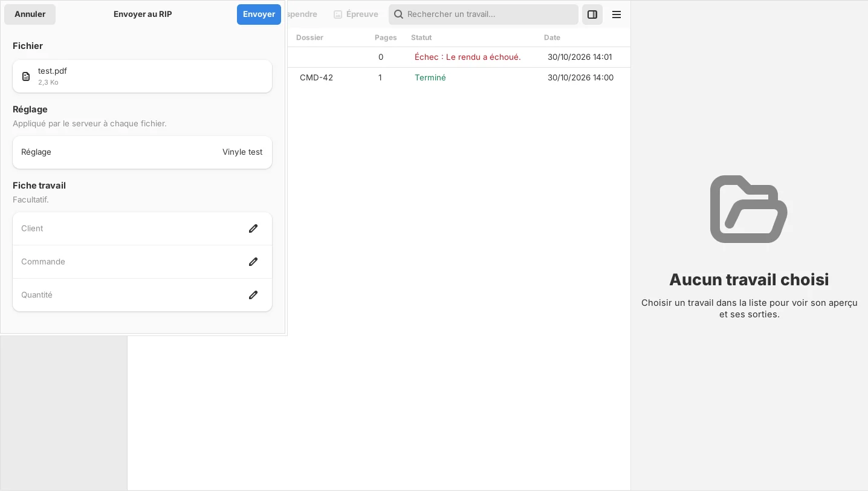
Task: Click the Annuler button
Action: click(30, 15)
